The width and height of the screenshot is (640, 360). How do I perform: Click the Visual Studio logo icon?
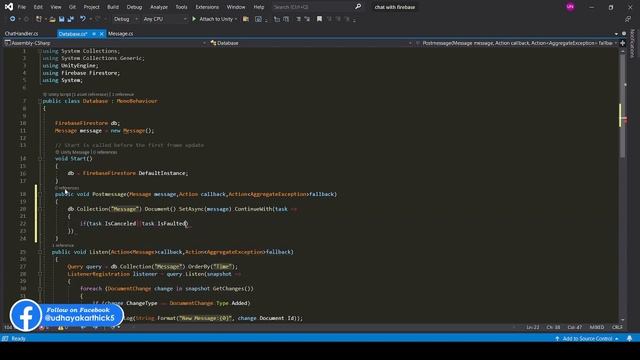(x=9, y=7)
